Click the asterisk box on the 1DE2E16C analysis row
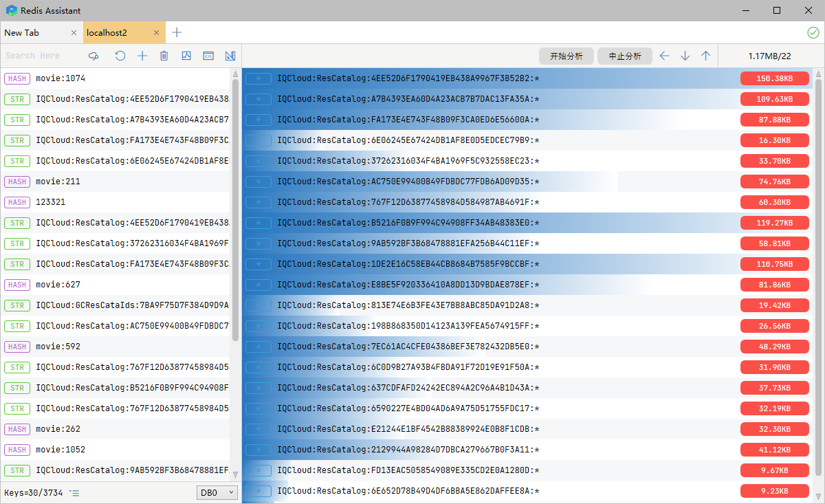 (258, 264)
